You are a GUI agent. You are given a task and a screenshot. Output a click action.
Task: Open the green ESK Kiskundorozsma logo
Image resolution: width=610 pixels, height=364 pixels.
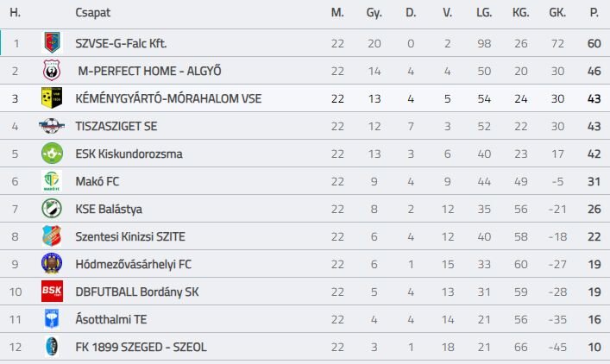[52, 154]
